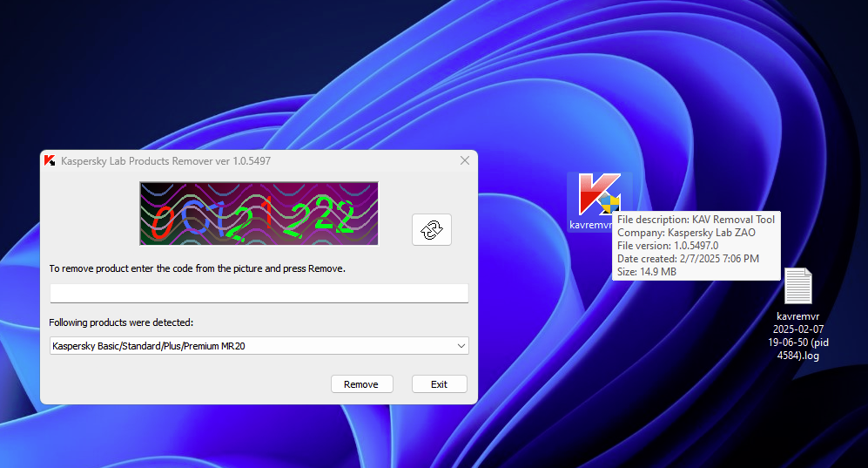Click the Kaspersky Lab Products Remover title text

(166, 161)
